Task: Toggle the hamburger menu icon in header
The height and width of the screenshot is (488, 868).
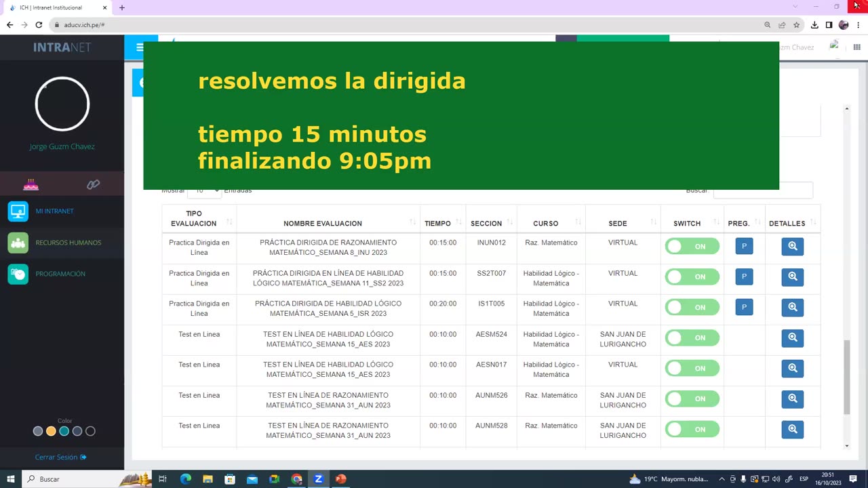Action: tap(140, 47)
